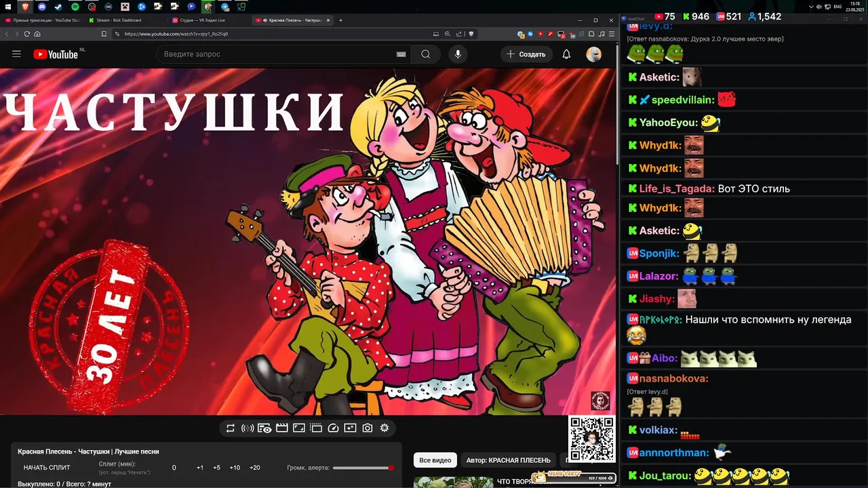Click the speedometer playback speed icon
This screenshot has height=488, width=868.
click(x=333, y=428)
